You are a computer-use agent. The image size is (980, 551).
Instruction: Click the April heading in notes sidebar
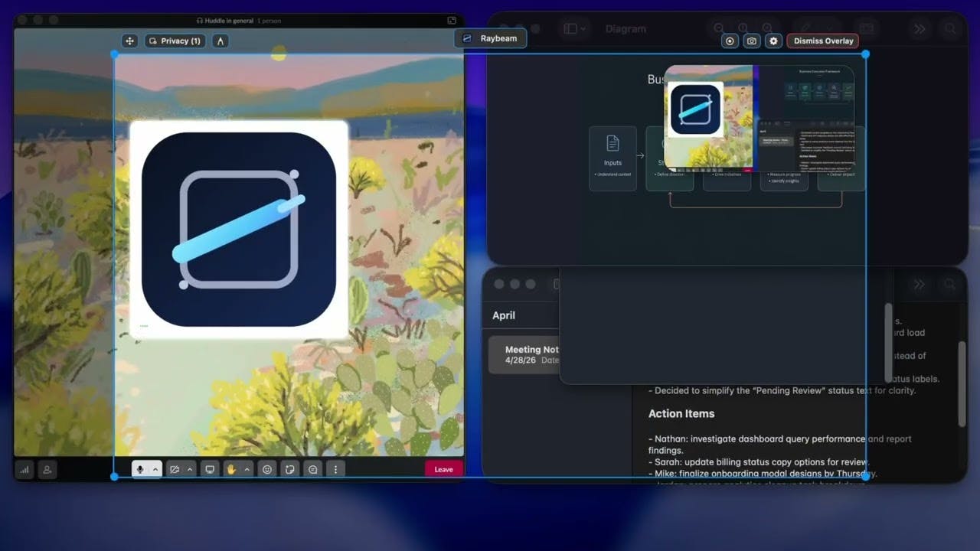pos(504,315)
